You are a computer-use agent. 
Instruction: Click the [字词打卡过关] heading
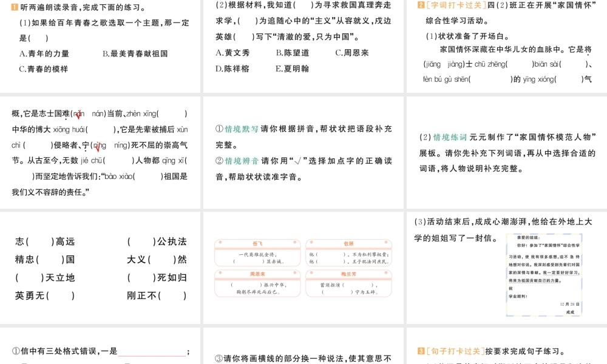tap(456, 5)
